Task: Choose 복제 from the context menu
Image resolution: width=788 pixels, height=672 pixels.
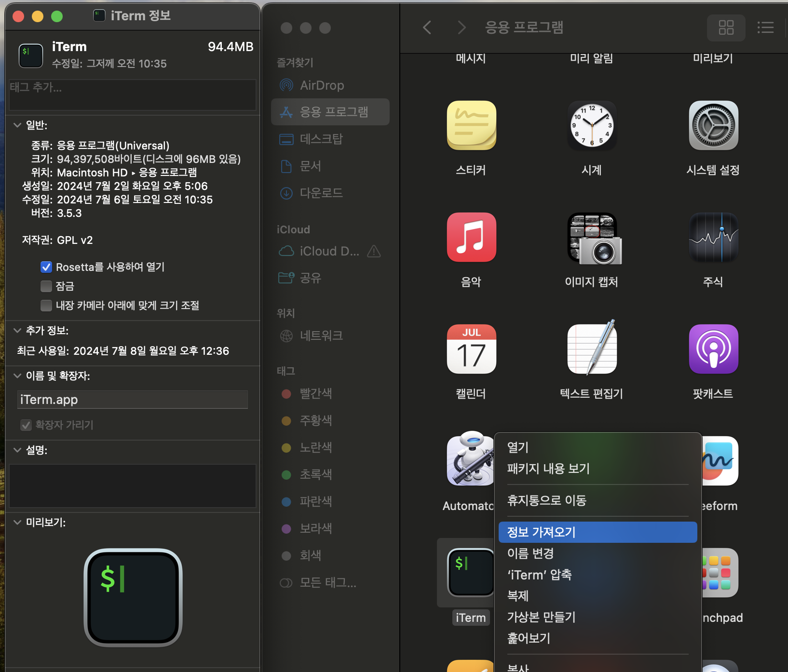Action: 598,596
